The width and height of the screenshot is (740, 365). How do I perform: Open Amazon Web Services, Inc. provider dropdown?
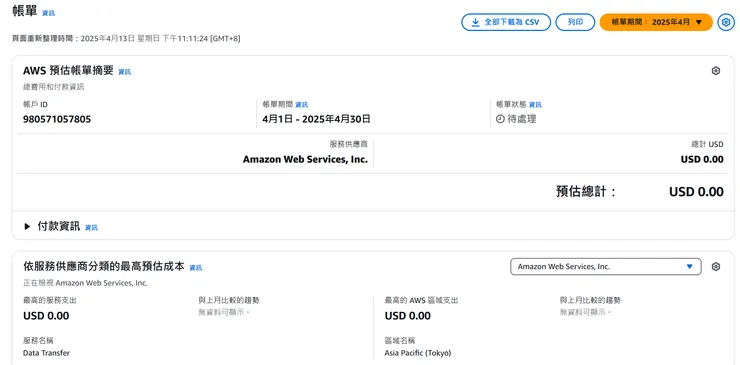click(x=606, y=267)
